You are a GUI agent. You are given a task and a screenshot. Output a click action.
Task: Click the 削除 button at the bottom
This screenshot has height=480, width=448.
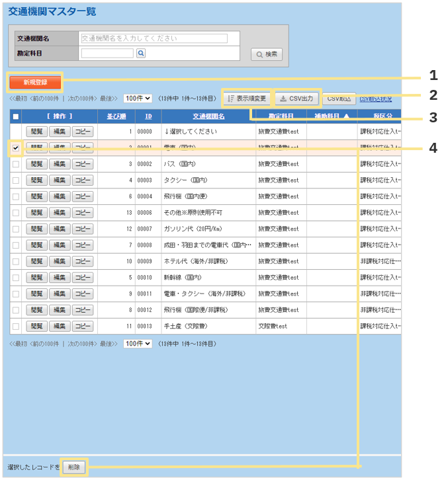pyautogui.click(x=73, y=467)
